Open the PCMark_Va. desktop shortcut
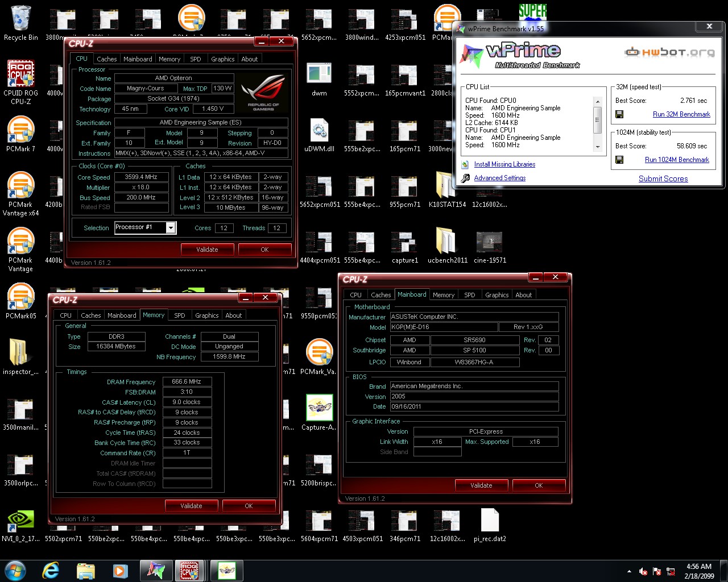Image resolution: width=728 pixels, height=582 pixels. 319,357
